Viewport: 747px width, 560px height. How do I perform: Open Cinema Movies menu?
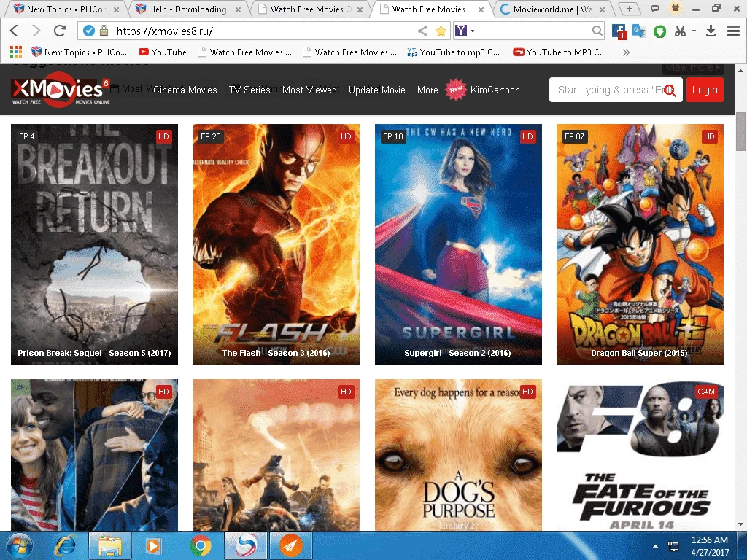[185, 90]
